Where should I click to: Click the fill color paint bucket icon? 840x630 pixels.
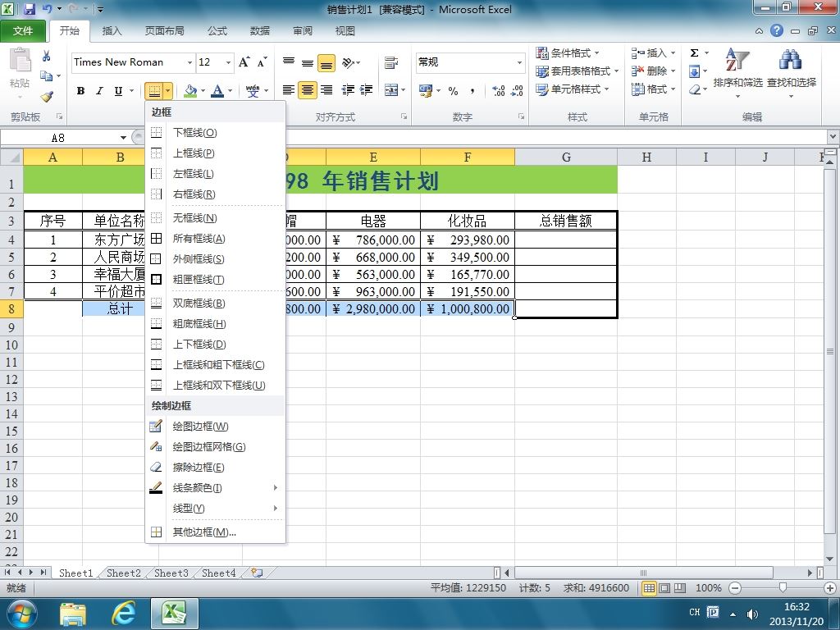click(190, 90)
